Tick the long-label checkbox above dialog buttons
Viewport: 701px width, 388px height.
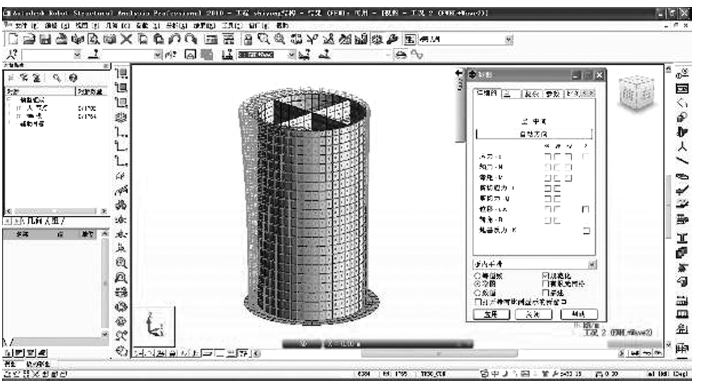point(478,302)
